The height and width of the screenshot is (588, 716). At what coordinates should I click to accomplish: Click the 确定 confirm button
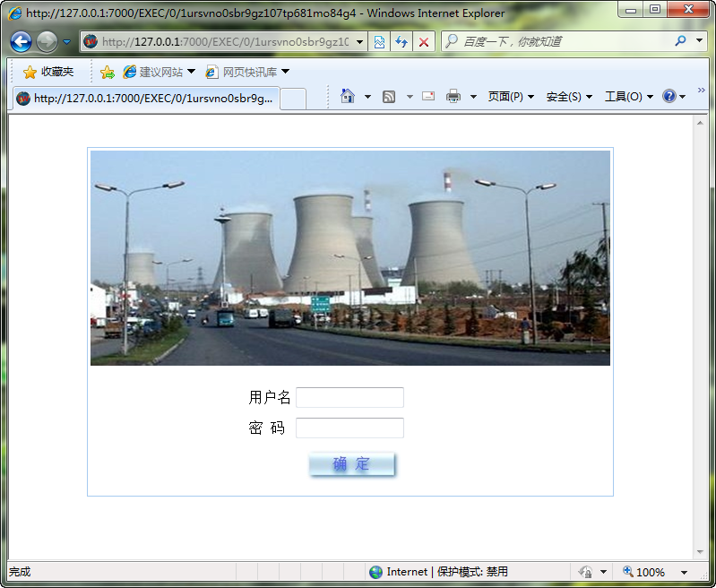(x=351, y=463)
